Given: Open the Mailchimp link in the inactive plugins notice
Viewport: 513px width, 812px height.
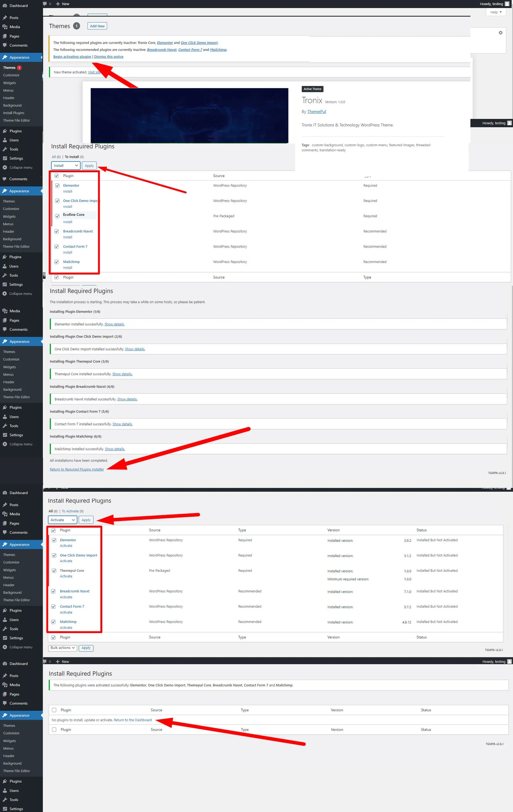Looking at the screenshot, I should 218,50.
